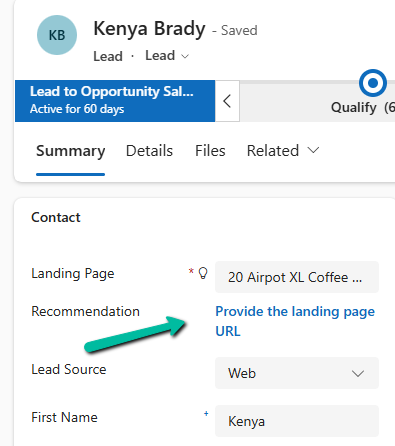Click the Lead to Opportunity Sales process header
Viewport: 395px width, 446px height.
(115, 101)
